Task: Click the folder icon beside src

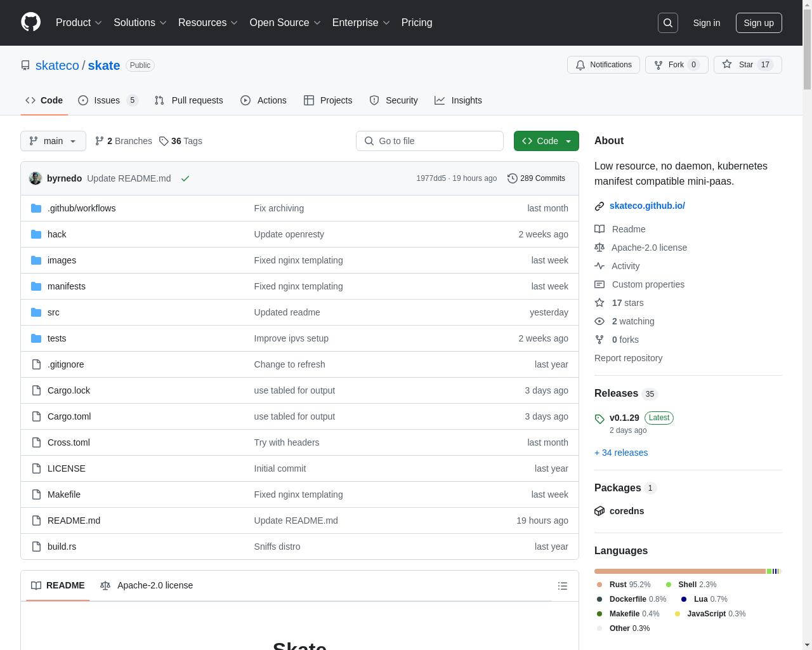Action: 36,312
